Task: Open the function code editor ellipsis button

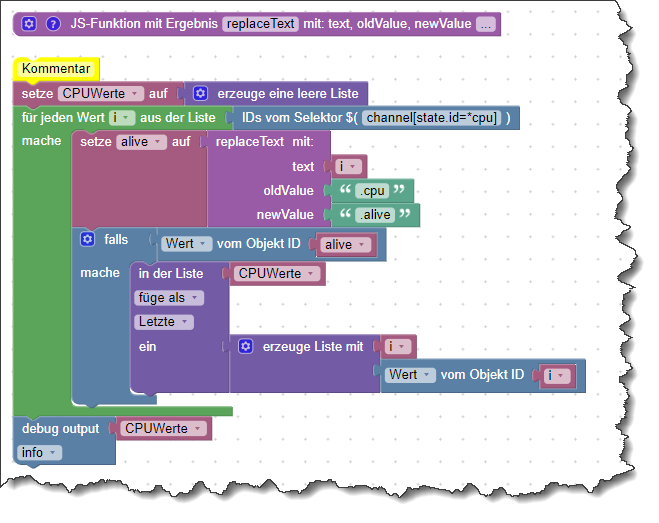Action: [x=486, y=24]
